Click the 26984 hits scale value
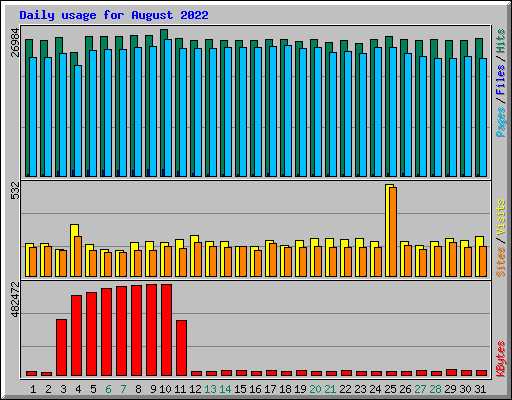512x400 pixels. click(x=15, y=42)
